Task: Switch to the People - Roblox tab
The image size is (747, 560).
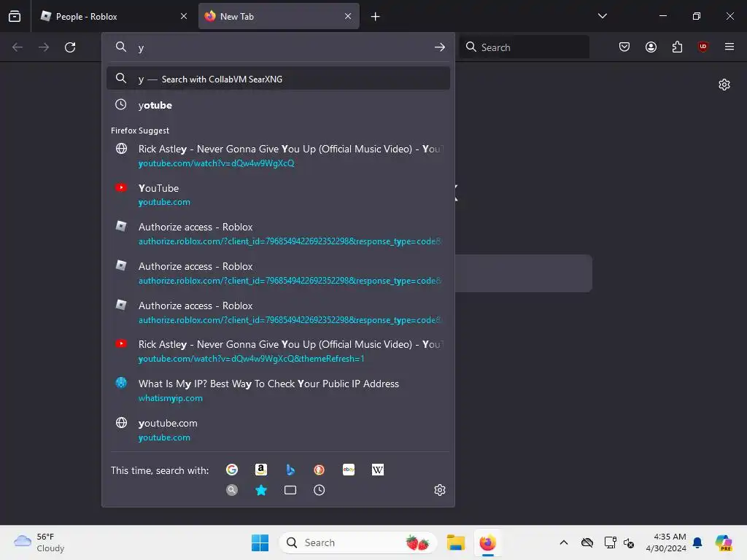Action: click(113, 16)
